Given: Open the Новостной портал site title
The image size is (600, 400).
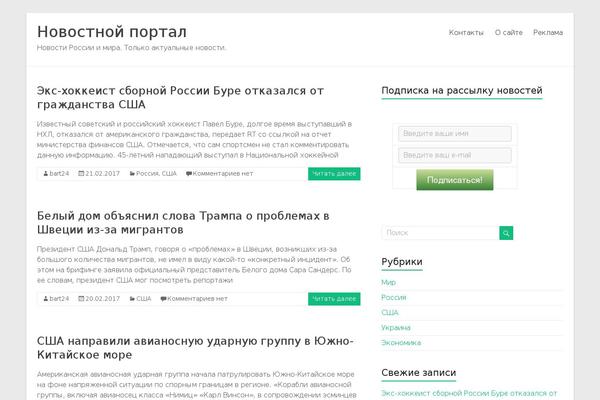Looking at the screenshot, I should point(112,32).
